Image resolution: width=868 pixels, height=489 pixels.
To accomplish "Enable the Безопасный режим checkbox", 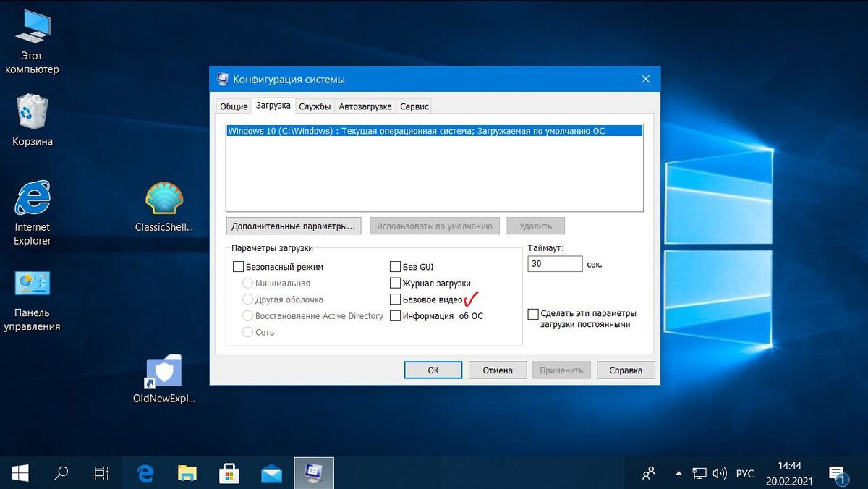I will 239,267.
